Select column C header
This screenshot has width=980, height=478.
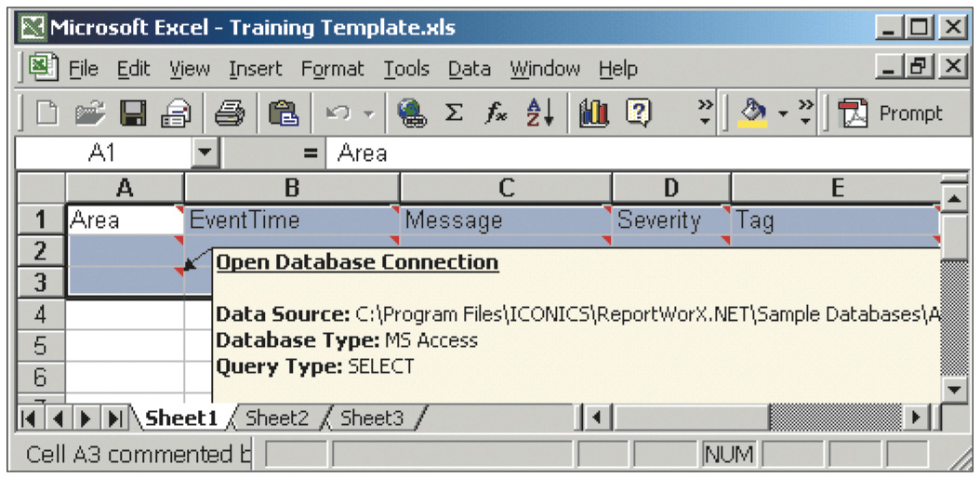tap(506, 188)
